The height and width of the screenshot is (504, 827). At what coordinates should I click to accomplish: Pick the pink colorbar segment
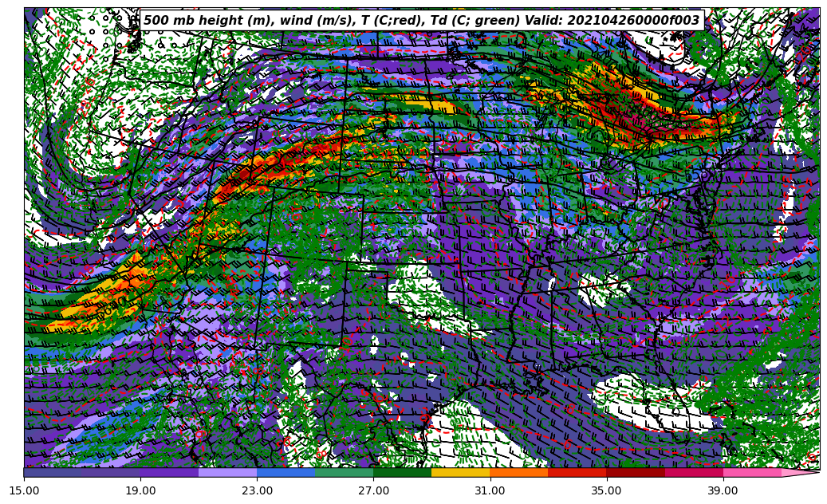click(751, 472)
